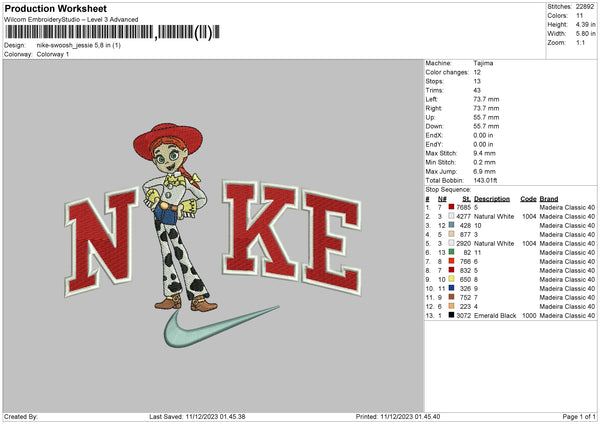Click the red swatch in the 832 stitches row
The width and height of the screenshot is (600, 424).
pyautogui.click(x=452, y=270)
